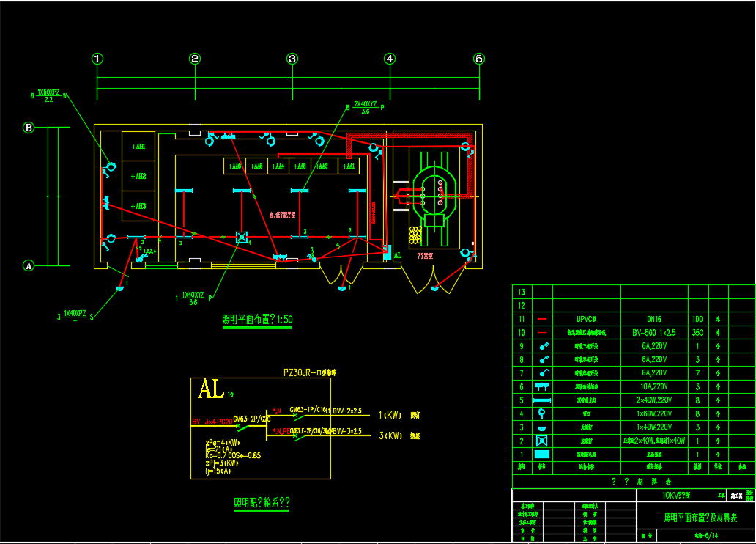Viewport: 756px width, 544px height.
Task: Click the +AH2 cabinet label
Action: click(x=138, y=176)
